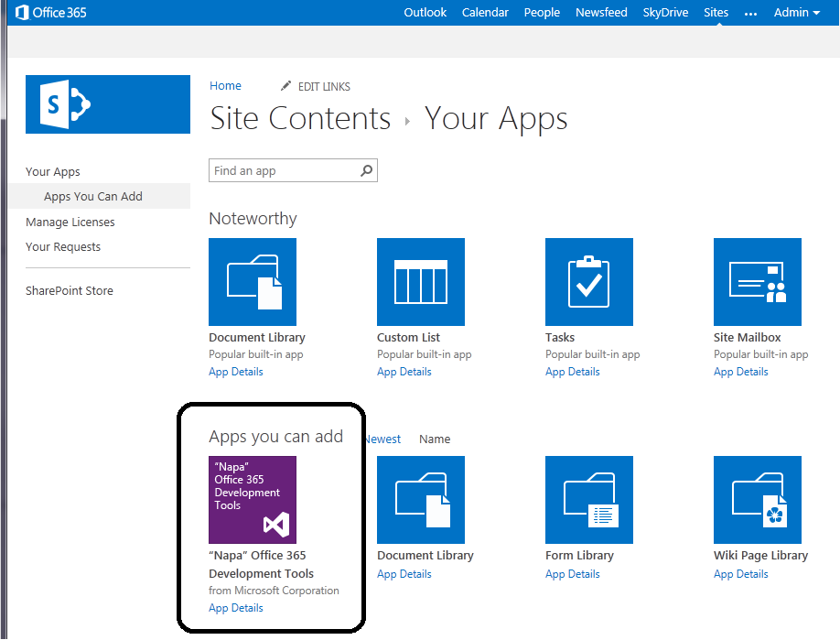This screenshot has height=640, width=840.
Task: Open the Site Mailbox app icon
Action: click(x=757, y=281)
